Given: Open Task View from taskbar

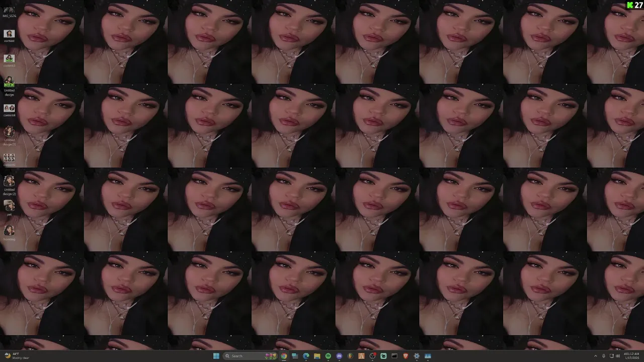Looking at the screenshot, I should tap(295, 356).
